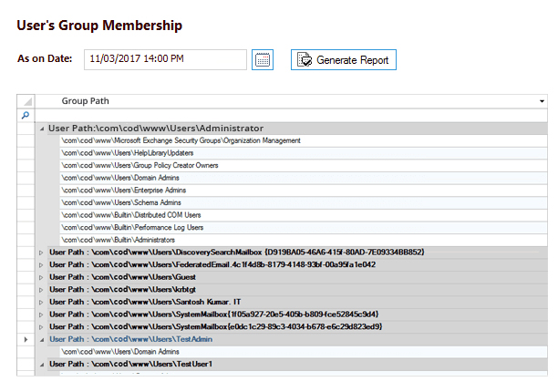Click the search magnifier filter icon
Viewport: 558px width, 392px height.
click(x=26, y=115)
